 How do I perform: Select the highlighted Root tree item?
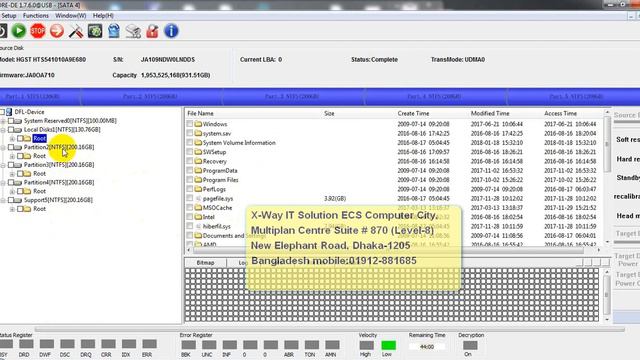coord(39,138)
